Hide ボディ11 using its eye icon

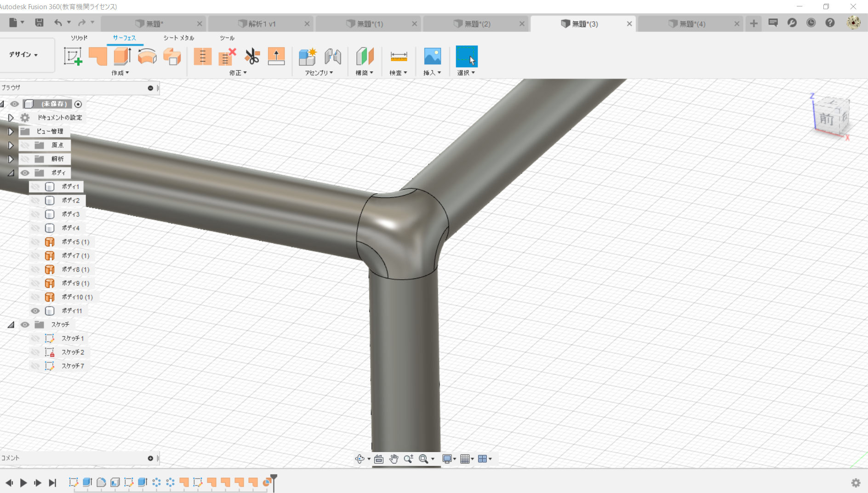click(x=35, y=311)
